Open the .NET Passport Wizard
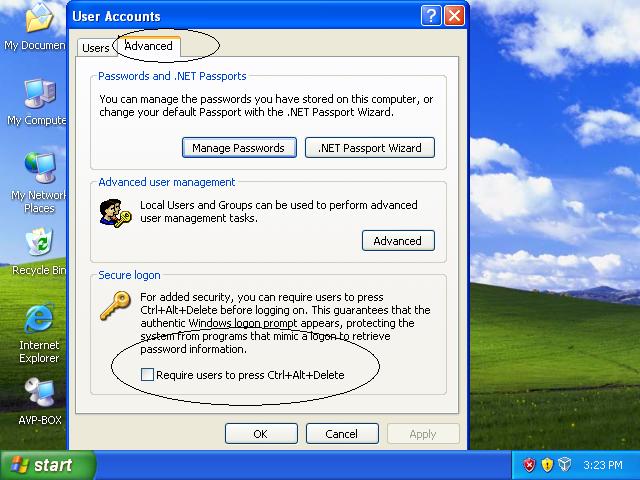This screenshot has height=480, width=640. coord(370,148)
